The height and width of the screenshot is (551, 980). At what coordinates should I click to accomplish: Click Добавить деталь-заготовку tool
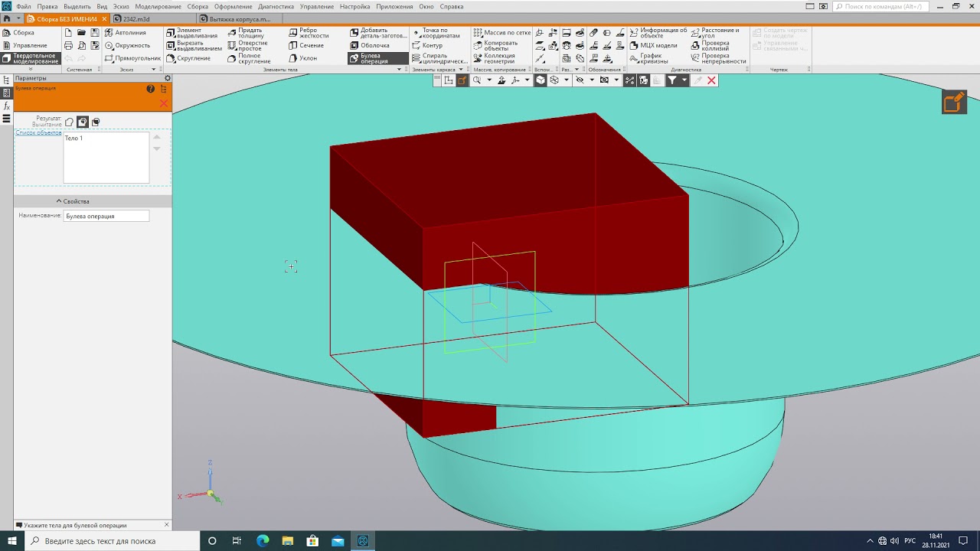click(x=378, y=33)
